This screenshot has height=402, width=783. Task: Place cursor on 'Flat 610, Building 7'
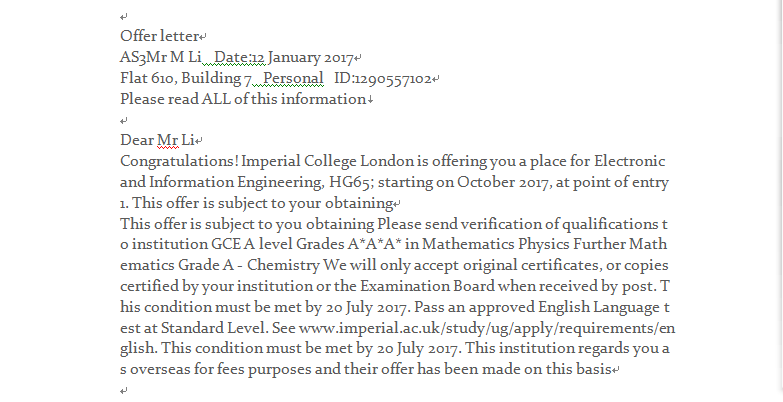click(x=186, y=78)
